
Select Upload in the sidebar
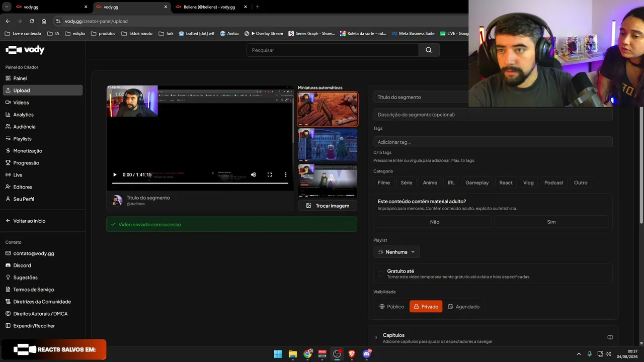42,90
